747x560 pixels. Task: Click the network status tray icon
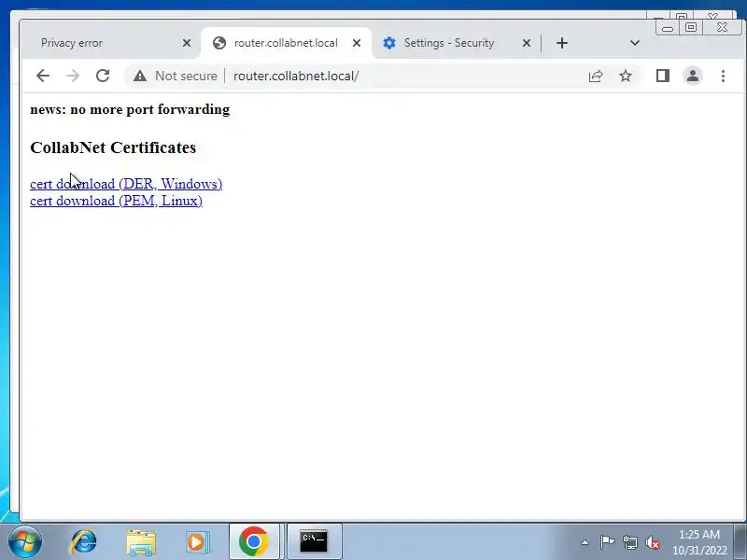coord(629,542)
